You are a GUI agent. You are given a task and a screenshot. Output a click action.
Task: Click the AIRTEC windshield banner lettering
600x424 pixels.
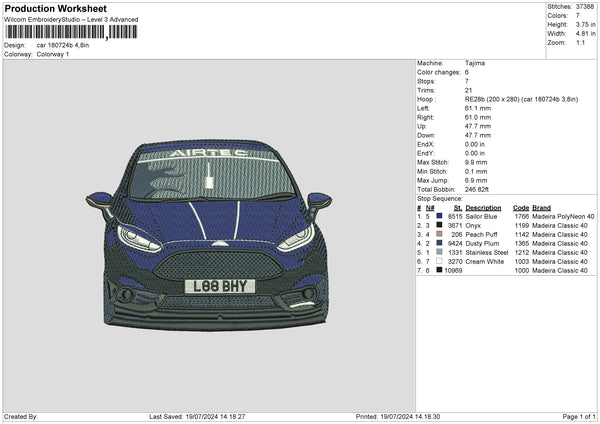[x=209, y=153]
